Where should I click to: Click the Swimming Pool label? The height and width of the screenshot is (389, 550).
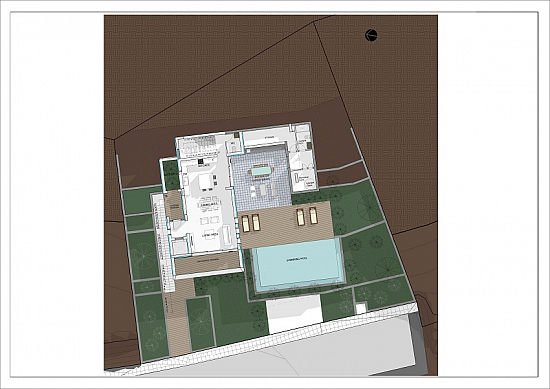(297, 259)
